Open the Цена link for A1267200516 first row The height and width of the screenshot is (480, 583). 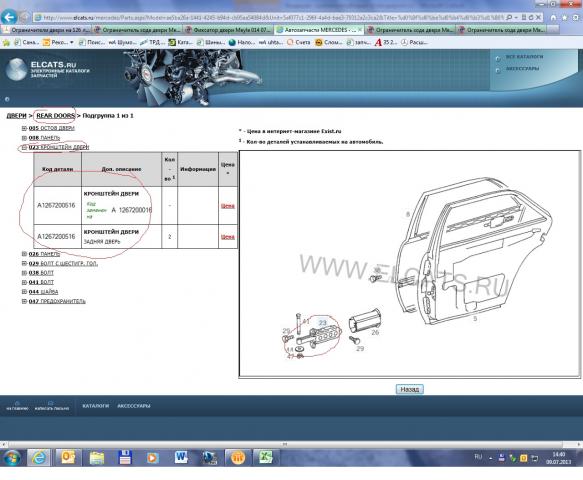[228, 206]
